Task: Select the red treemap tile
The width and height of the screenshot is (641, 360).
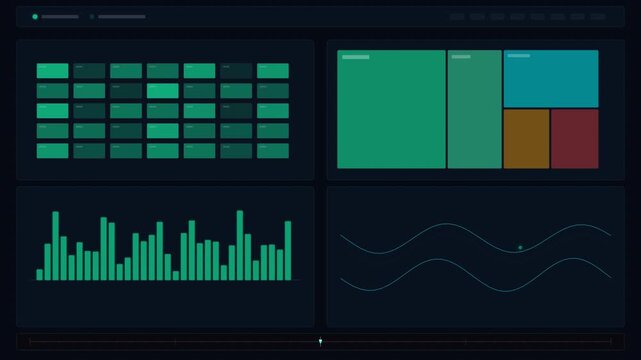Action: tap(574, 139)
